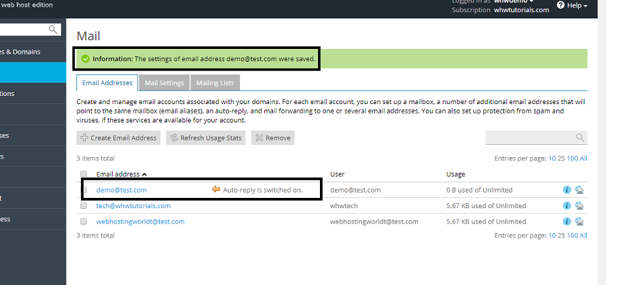This screenshot has width=644, height=285.
Task: Click info icon for demo@test.com row
Action: (x=567, y=190)
